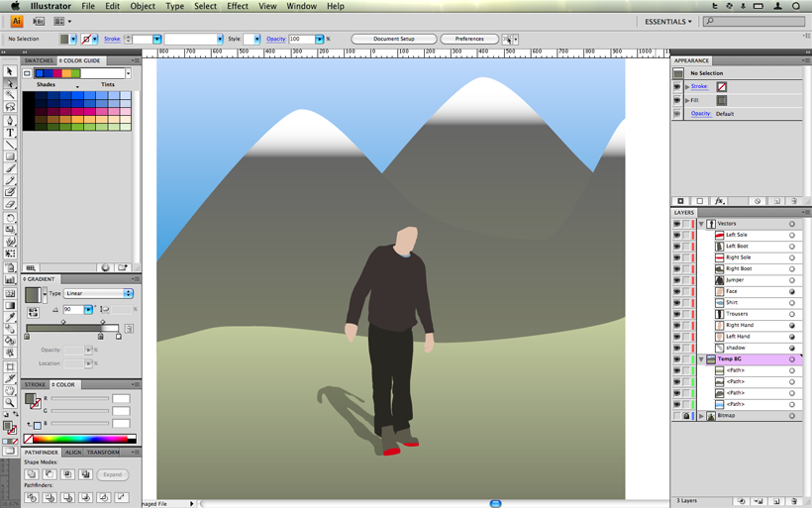
Task: Toggle visibility of the shadow layer
Action: coord(676,348)
